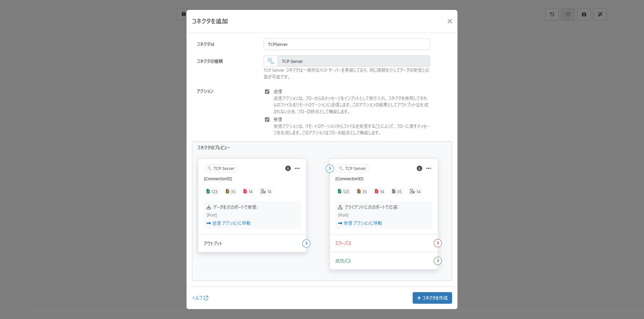Viewport: 644px width, 319px height.
Task: Click the undo icon in the top toolbar
Action: 552,14
